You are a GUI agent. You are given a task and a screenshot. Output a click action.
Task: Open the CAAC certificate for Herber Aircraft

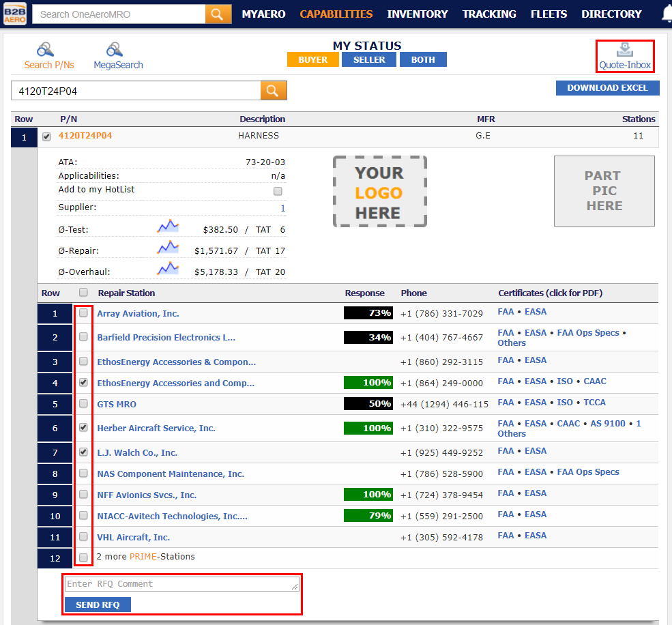568,424
